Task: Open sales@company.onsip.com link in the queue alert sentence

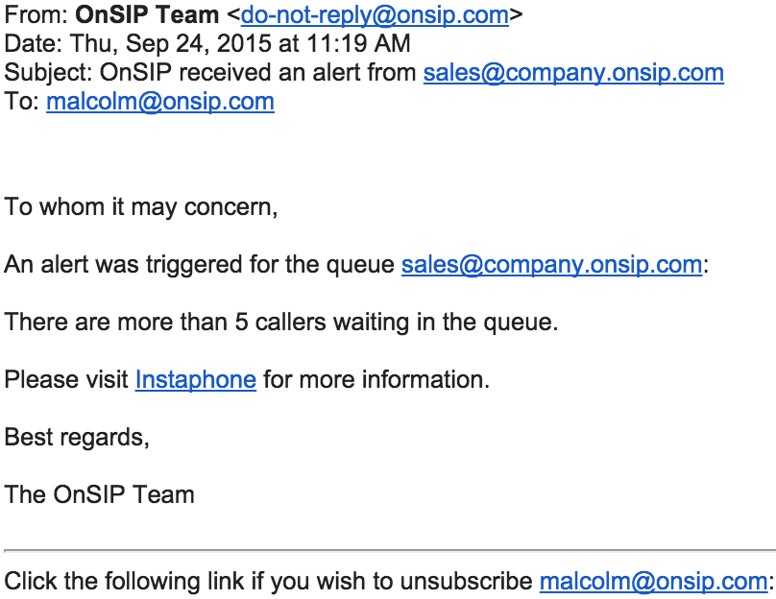Action: point(551,265)
